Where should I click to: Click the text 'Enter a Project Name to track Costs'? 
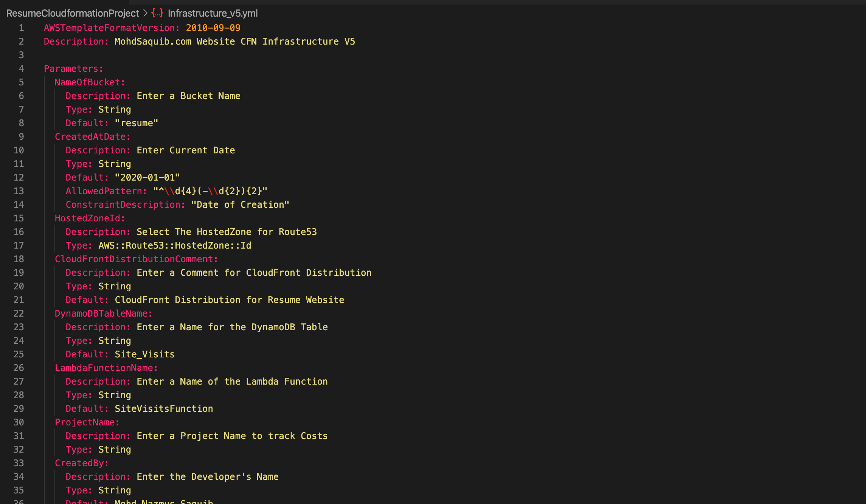(232, 436)
